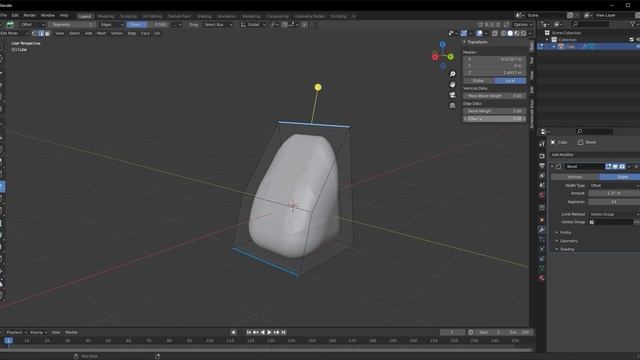The height and width of the screenshot is (360, 640).
Task: Toggle viewport overlays button
Action: pyautogui.click(x=480, y=33)
